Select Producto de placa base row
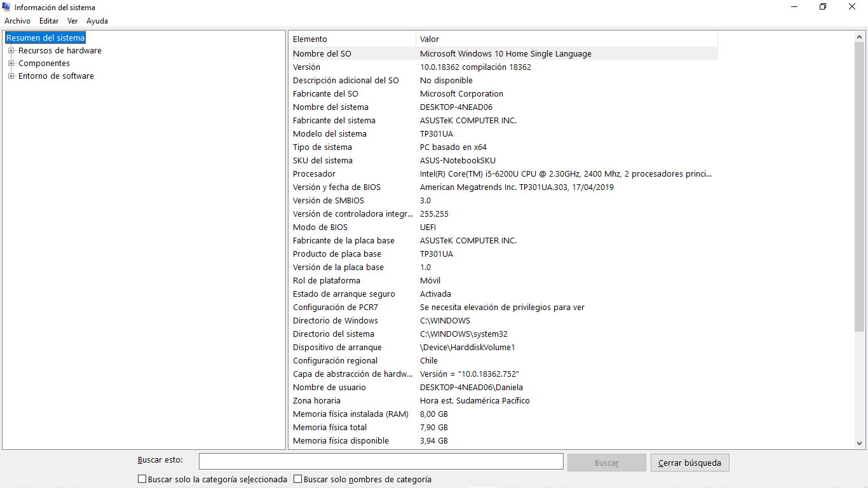This screenshot has height=488, width=868. coord(504,254)
